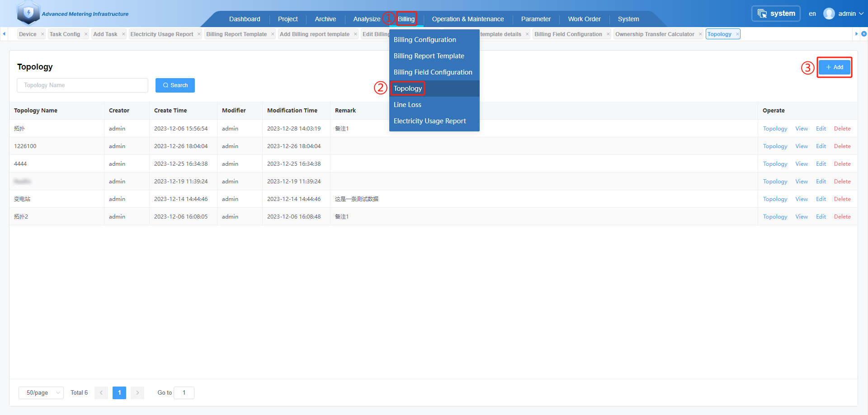Image resolution: width=868 pixels, height=415 pixels.
Task: Click View for row 拓扑
Action: coord(802,129)
